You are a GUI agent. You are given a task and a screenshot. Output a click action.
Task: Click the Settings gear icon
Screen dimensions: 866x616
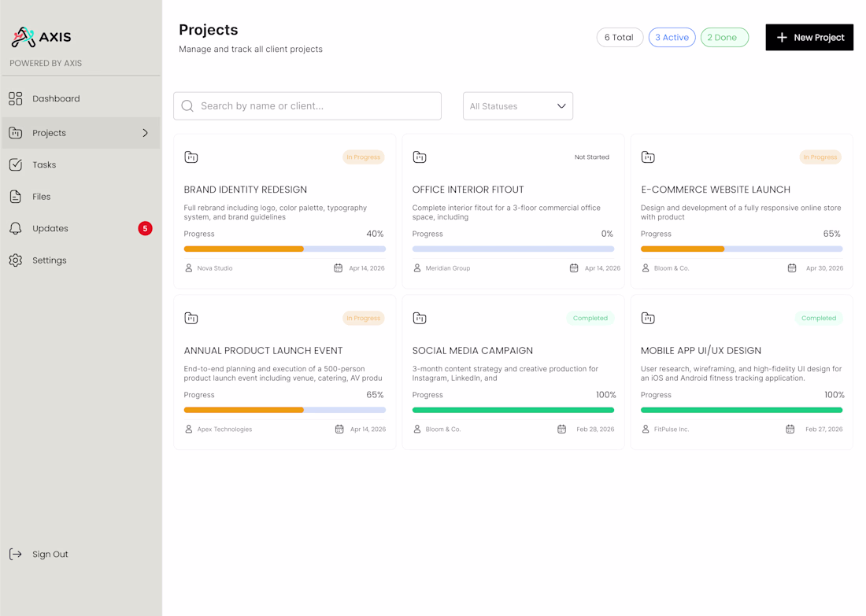pos(16,260)
